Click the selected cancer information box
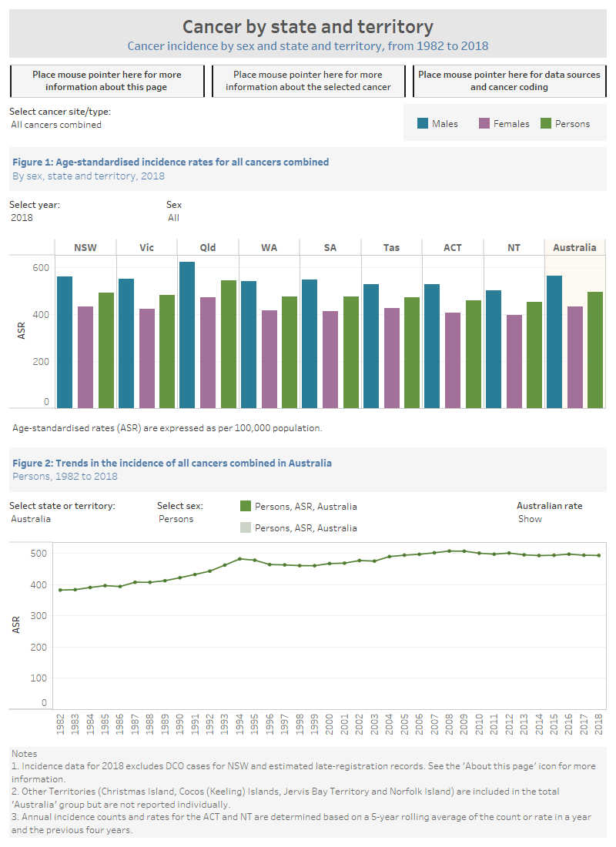This screenshot has height=847, width=616. [308, 80]
